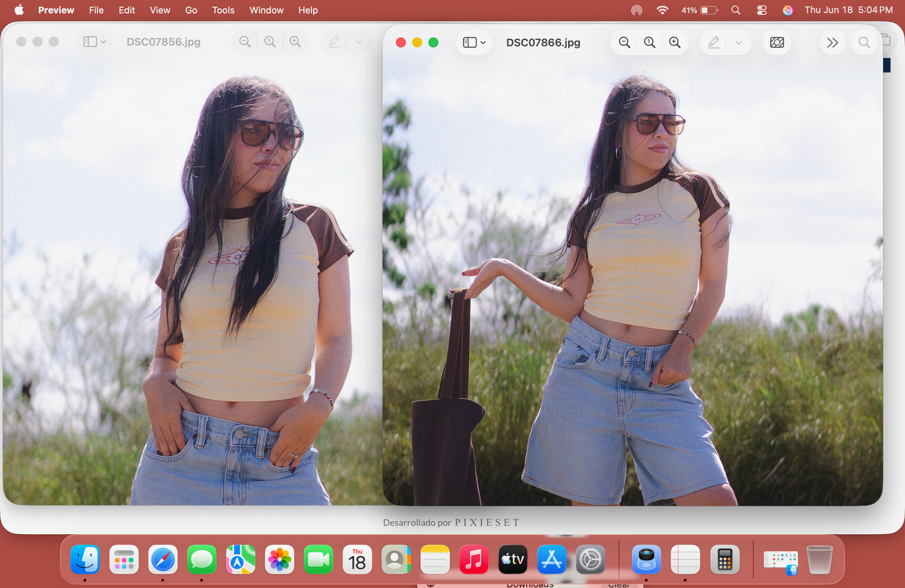The width and height of the screenshot is (905, 588).
Task: Show the Markup toolbar in DSC07856.jpg window
Action: pos(334,42)
